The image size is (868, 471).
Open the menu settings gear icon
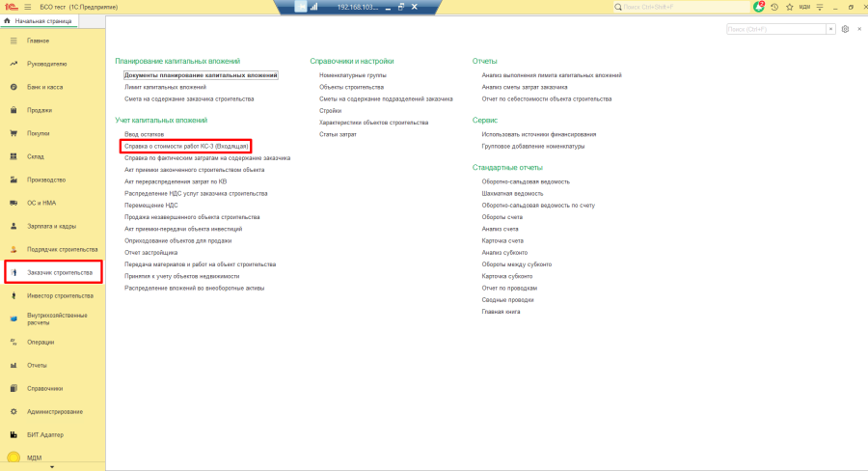click(x=845, y=29)
